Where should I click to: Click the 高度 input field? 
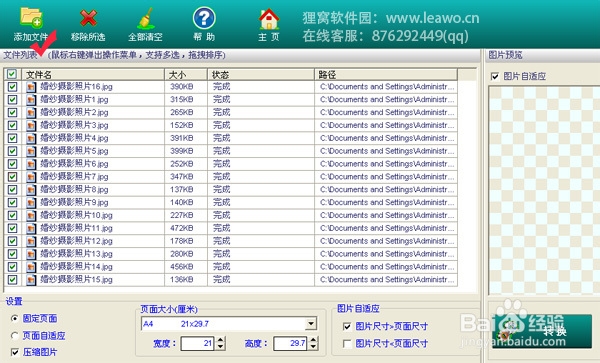291,343
